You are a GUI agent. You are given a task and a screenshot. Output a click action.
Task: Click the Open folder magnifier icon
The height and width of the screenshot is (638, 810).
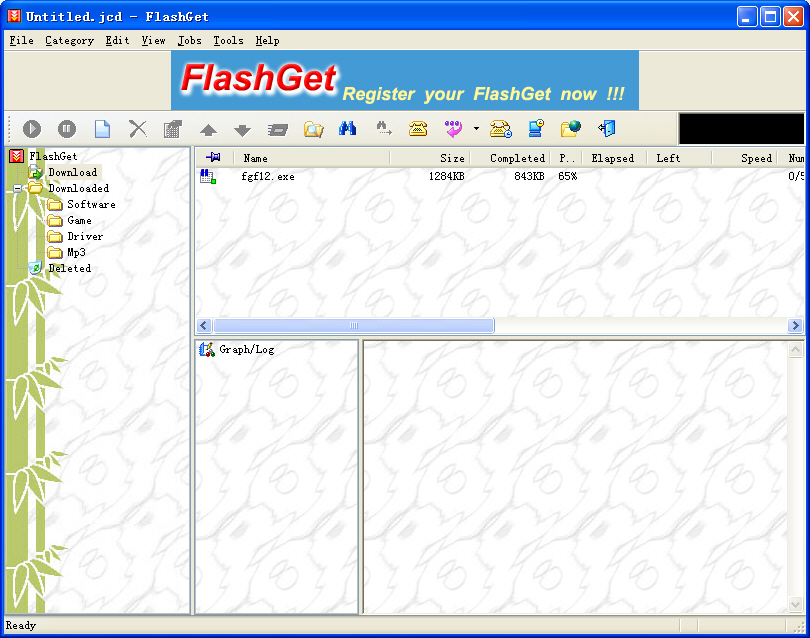(313, 129)
